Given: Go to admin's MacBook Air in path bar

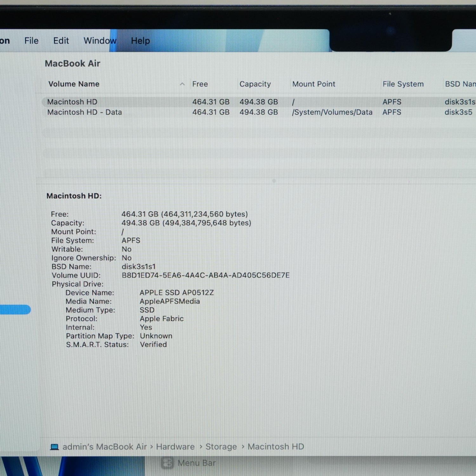Looking at the screenshot, I should click(x=105, y=447).
